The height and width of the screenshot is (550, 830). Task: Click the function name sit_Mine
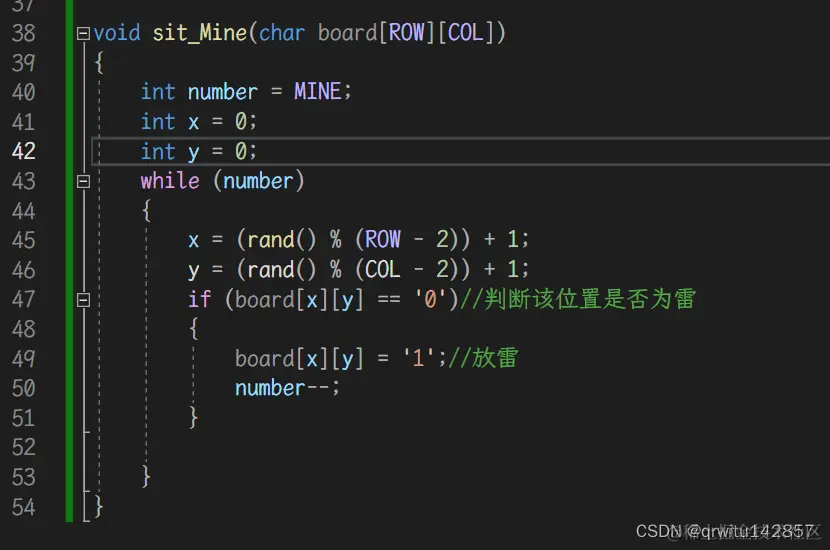point(200,33)
